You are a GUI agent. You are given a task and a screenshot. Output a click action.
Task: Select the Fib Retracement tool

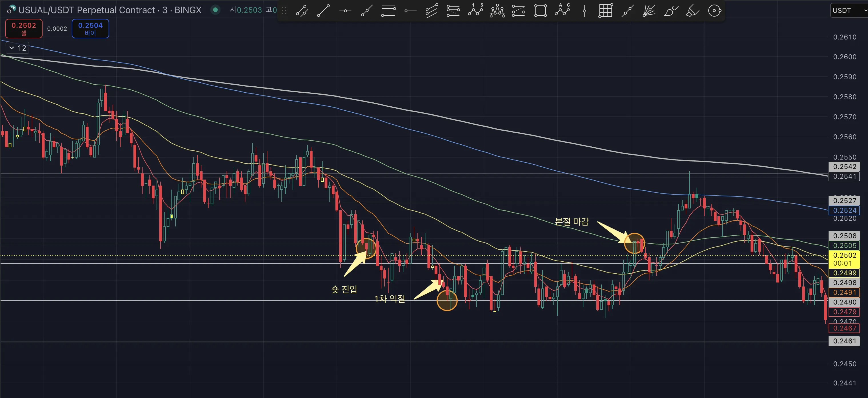coord(388,11)
